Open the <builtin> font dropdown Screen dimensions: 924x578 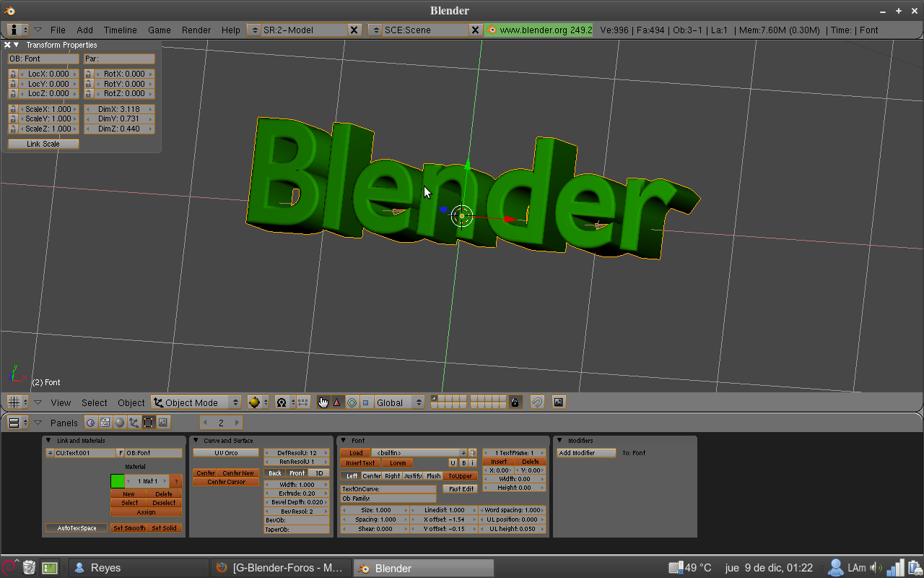click(x=419, y=453)
